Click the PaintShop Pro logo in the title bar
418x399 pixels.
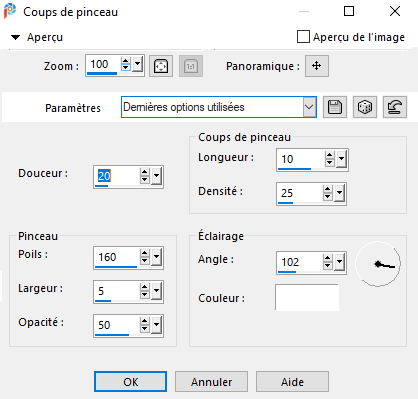[x=10, y=11]
